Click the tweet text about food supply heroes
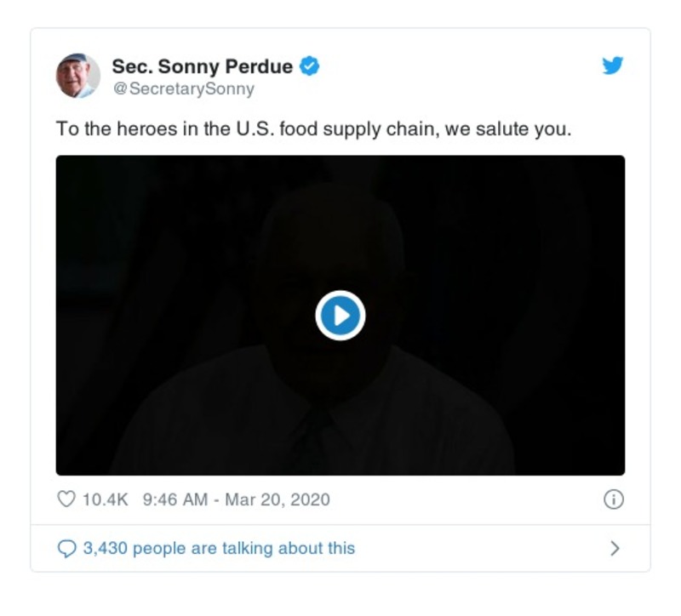Viewport: 681px width, 616px height. tap(313, 129)
